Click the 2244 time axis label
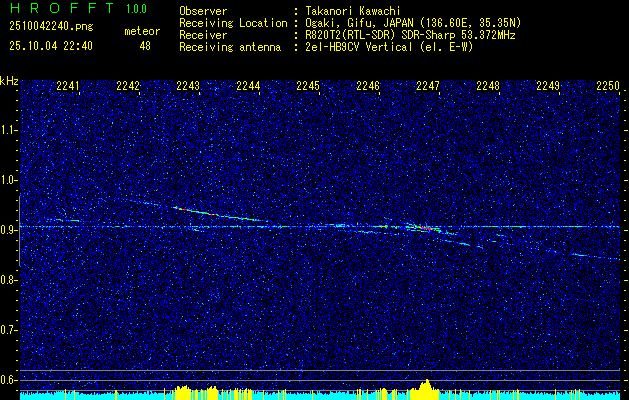Image resolution: width=629 pixels, height=400 pixels. [x=248, y=86]
